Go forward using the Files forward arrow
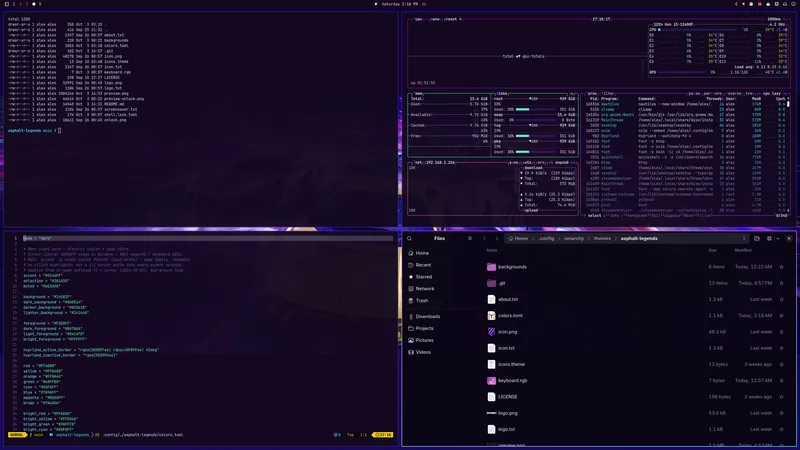This screenshot has width=800, height=450. coord(497,238)
